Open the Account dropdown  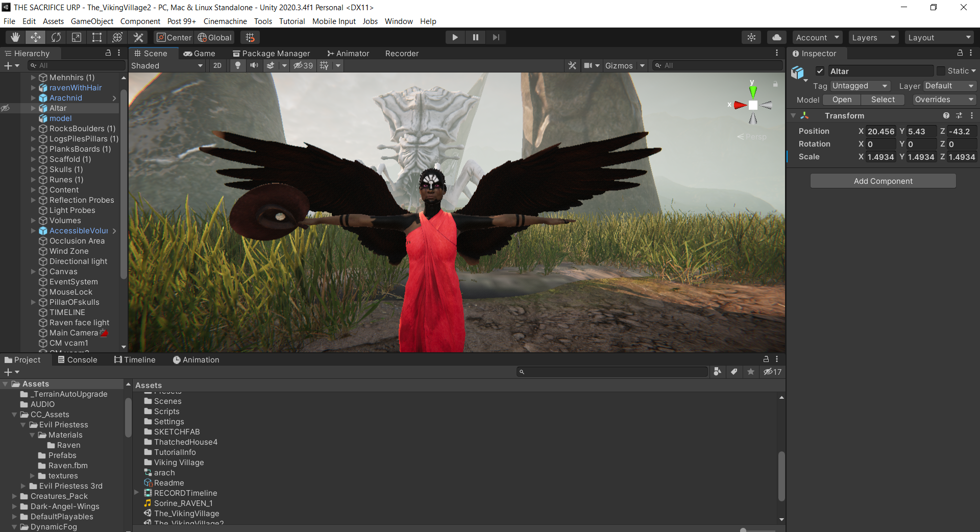[817, 37]
